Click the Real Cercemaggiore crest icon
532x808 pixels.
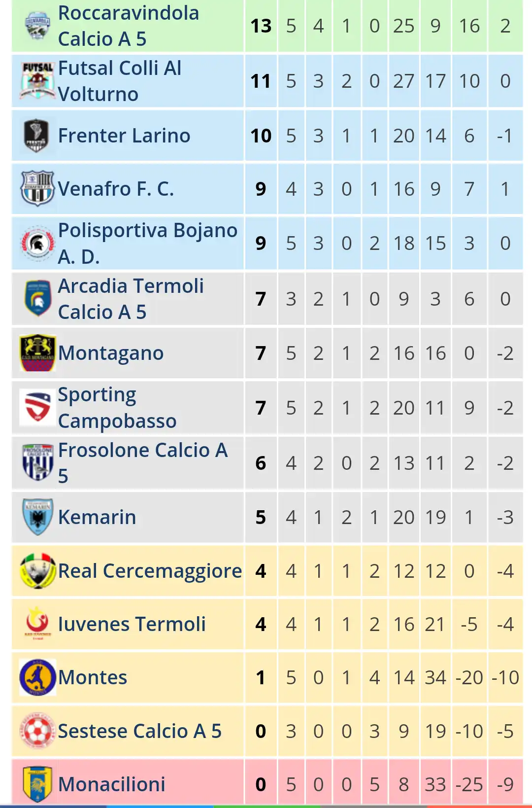37,571
